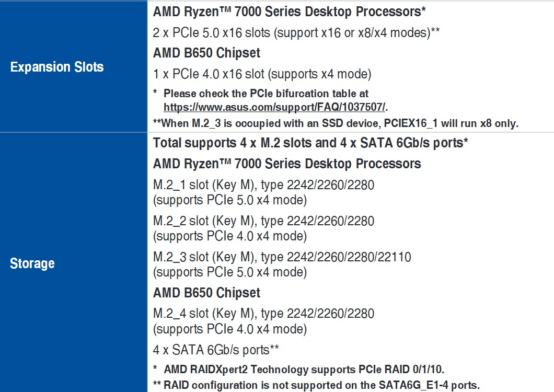
Task: Click the Total supports 4 x M.2 slots heading
Action: coord(310,143)
